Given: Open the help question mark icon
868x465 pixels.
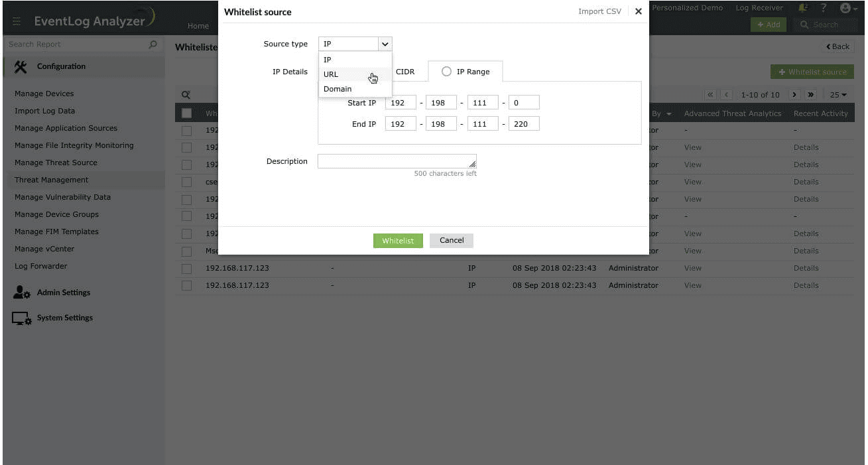Looking at the screenshot, I should [x=824, y=8].
